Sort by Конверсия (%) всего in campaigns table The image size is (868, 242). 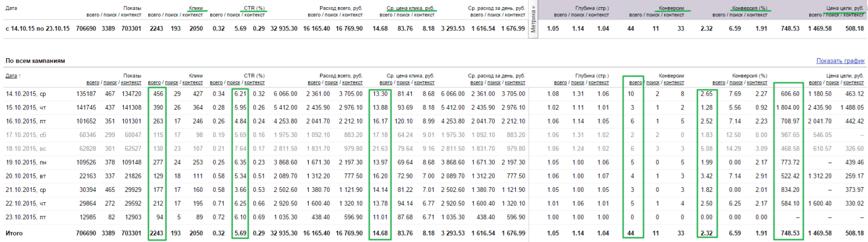719,83
